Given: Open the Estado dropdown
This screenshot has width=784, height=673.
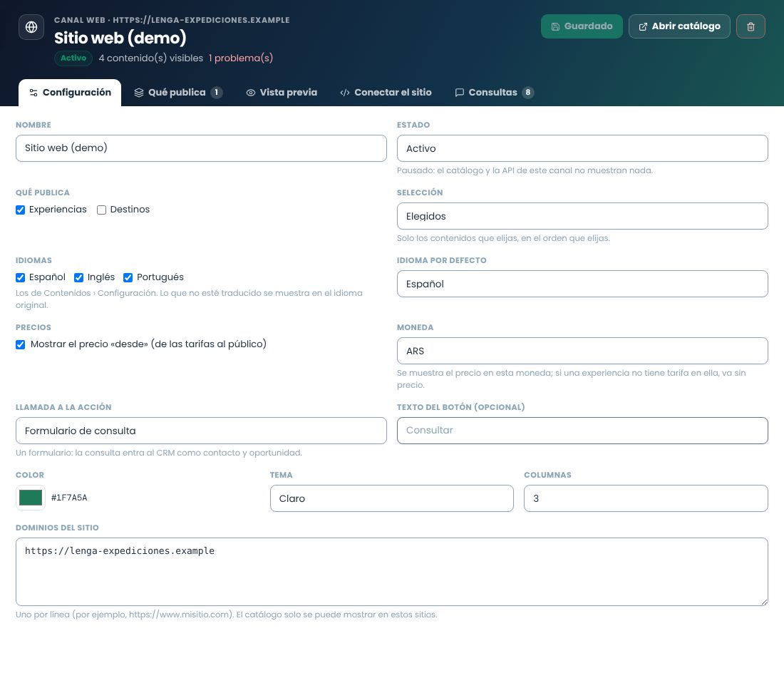Looking at the screenshot, I should click(582, 148).
